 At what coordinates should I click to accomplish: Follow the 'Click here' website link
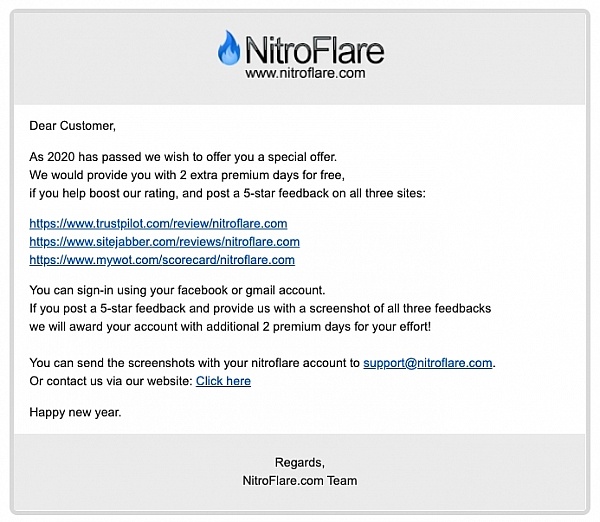tap(223, 381)
